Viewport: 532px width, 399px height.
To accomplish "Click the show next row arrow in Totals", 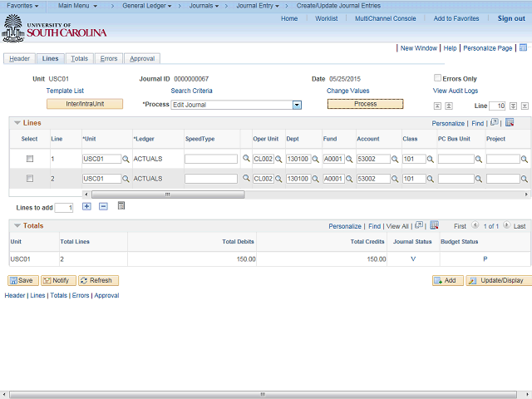I will pos(506,225).
